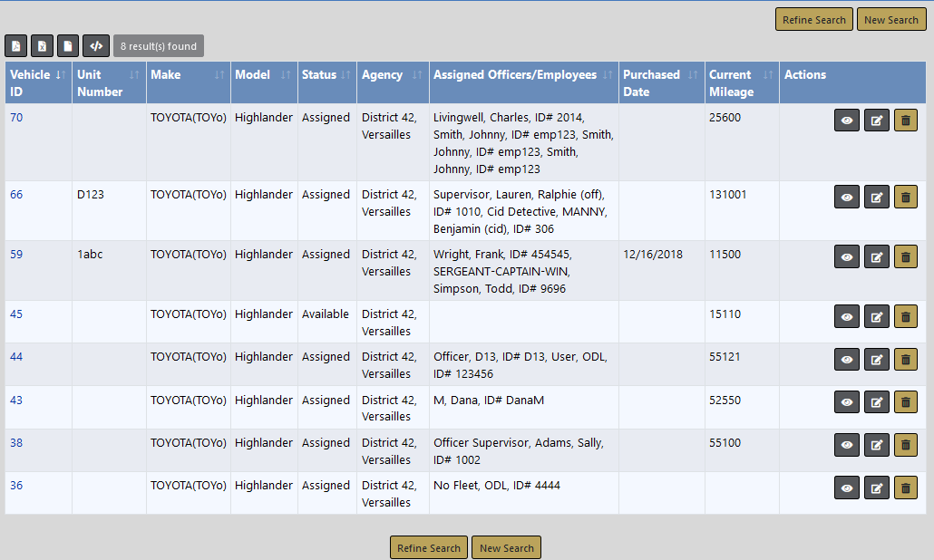Edit vehicle 66 record
934x560 pixels.
(x=876, y=197)
